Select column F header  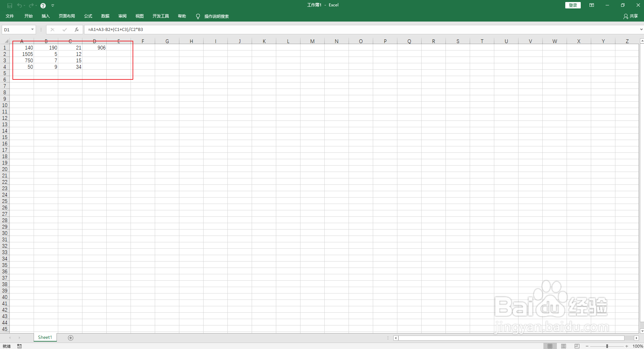click(143, 41)
